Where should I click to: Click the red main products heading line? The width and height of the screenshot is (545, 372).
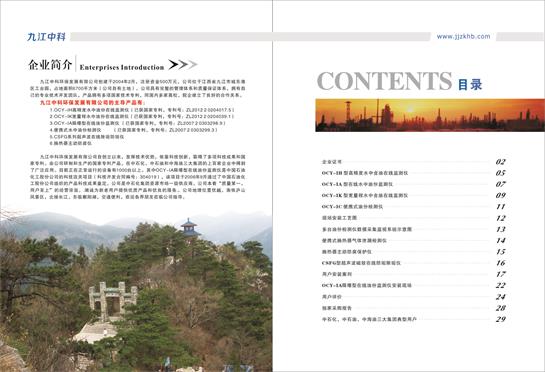pos(91,103)
